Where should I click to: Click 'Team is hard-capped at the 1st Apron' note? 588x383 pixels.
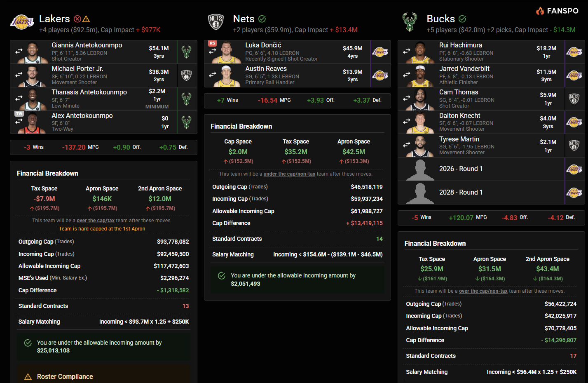[x=102, y=229]
